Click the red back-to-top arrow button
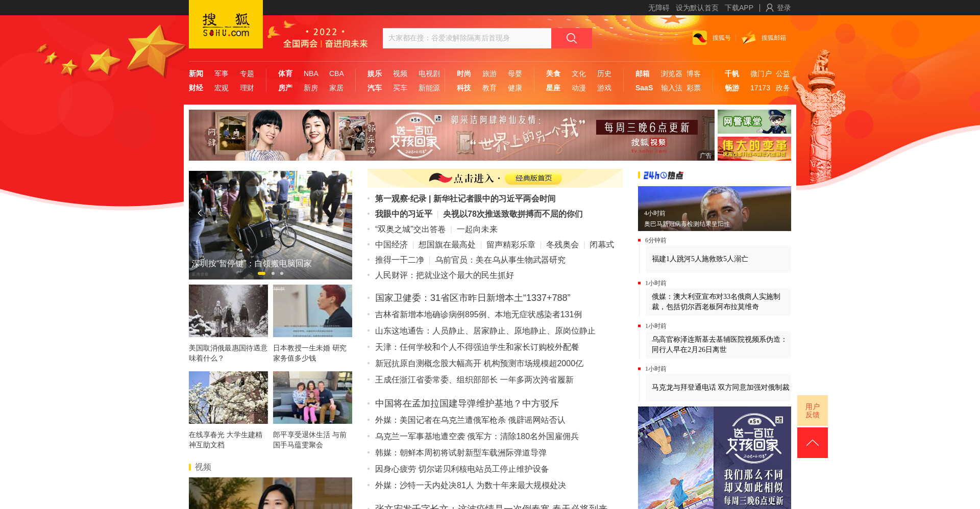Screen dimensions: 980x509 point(813,443)
